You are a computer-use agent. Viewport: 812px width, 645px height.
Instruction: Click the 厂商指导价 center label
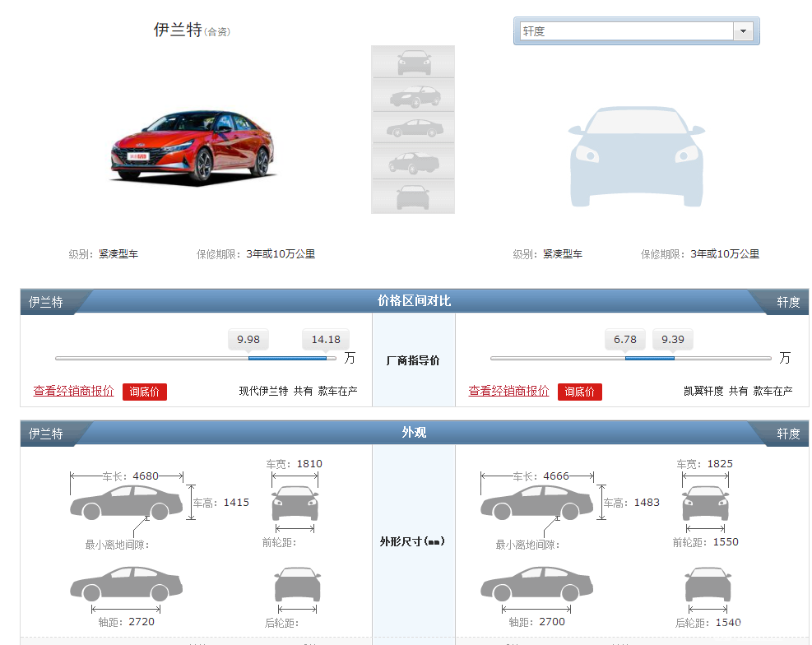(413, 360)
